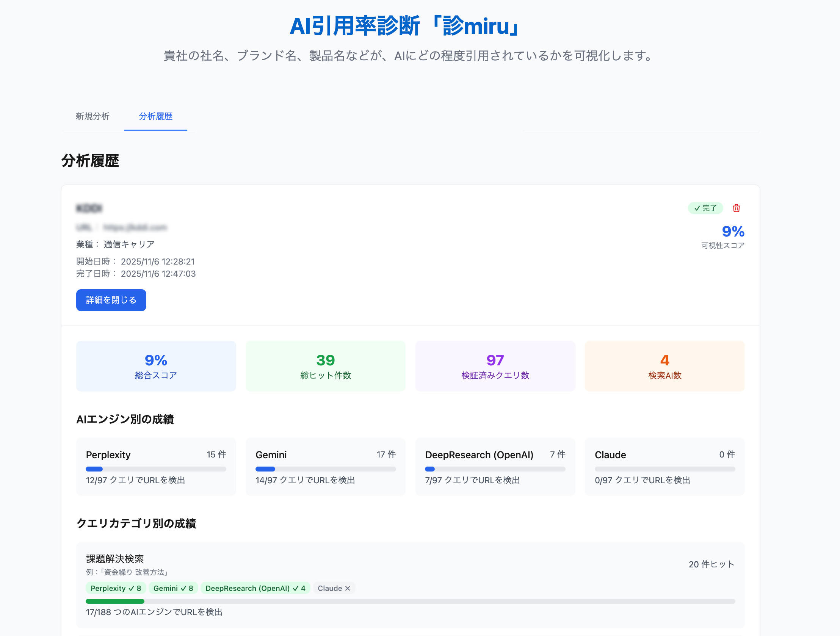The width and height of the screenshot is (840, 636).
Task: Click the green 課題解決検索 progress bar
Action: (115, 601)
